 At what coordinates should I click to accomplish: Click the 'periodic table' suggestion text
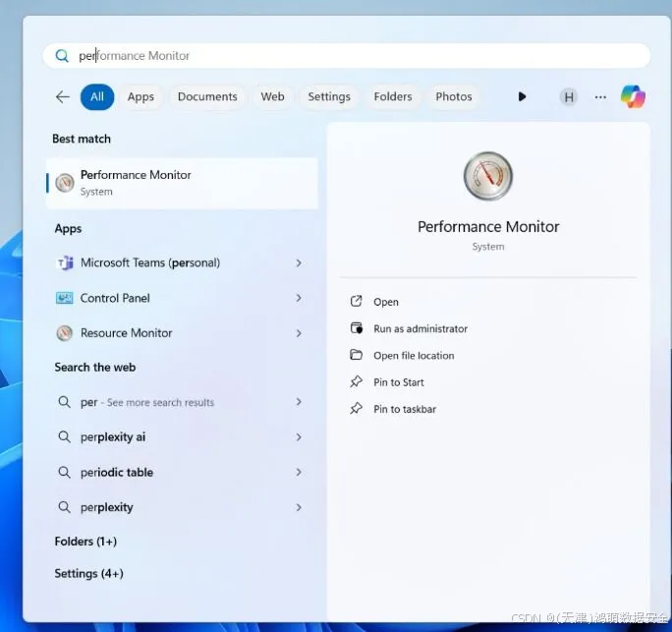117,472
